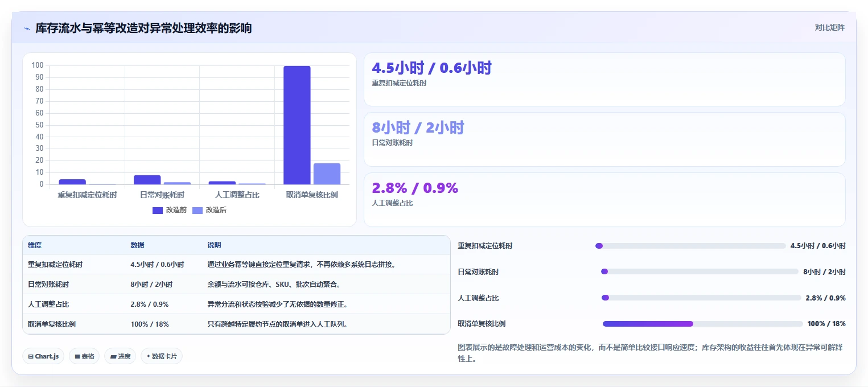This screenshot has width=868, height=387.
Task: Click the 维度 table column header
Action: pos(35,245)
